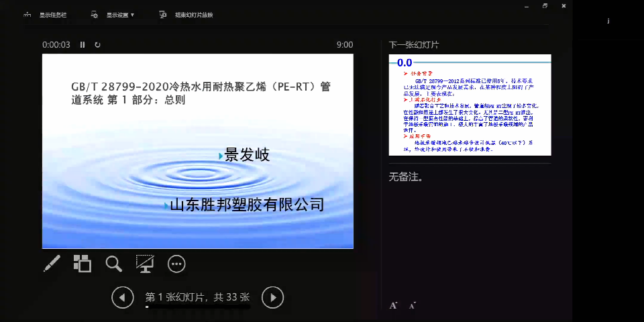The width and height of the screenshot is (644, 322).
Task: Click the '下一张幻灯片' heading
Action: 414,45
